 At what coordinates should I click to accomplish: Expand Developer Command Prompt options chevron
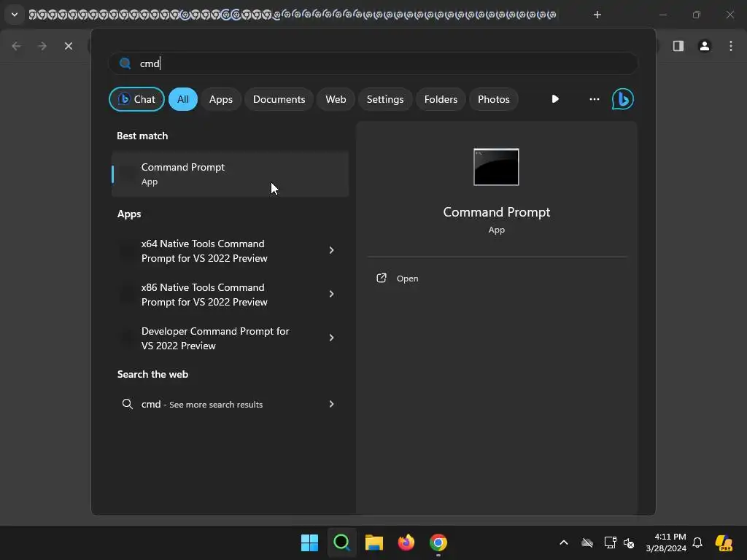[332, 338]
